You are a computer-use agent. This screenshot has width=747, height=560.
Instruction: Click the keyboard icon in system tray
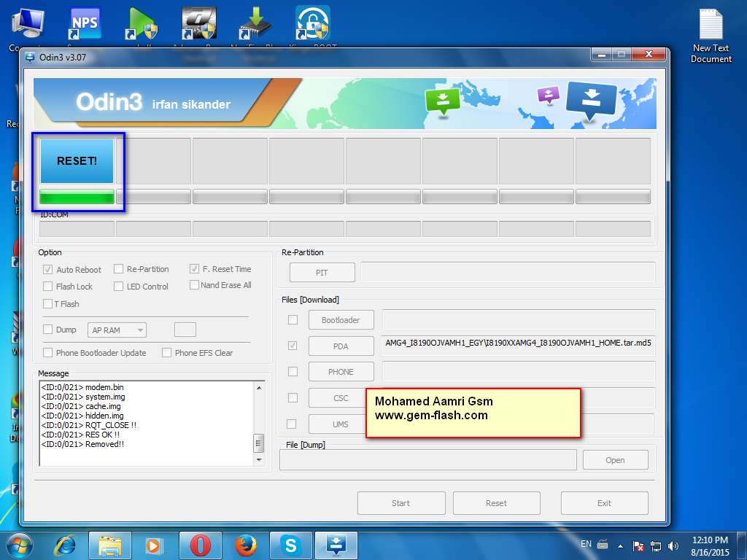pos(602,545)
